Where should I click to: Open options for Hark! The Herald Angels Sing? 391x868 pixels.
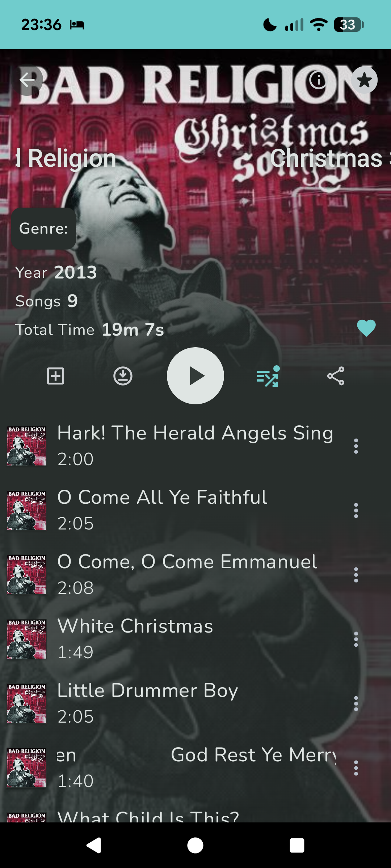[356, 446]
